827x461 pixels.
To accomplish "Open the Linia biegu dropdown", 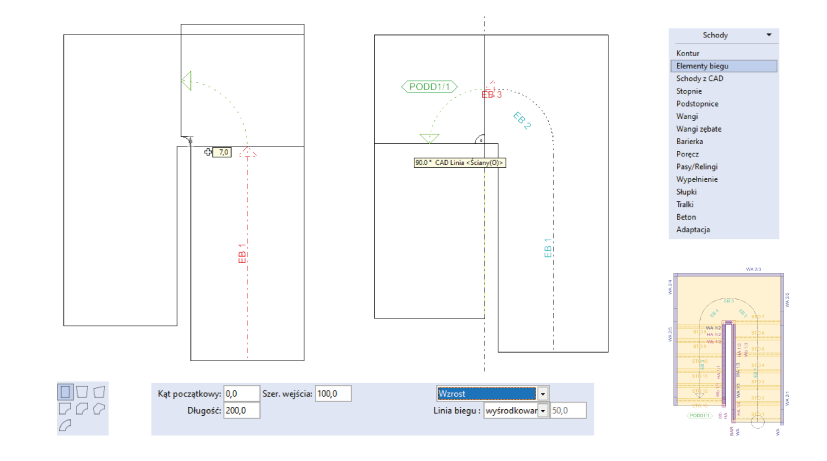I will pos(543,411).
